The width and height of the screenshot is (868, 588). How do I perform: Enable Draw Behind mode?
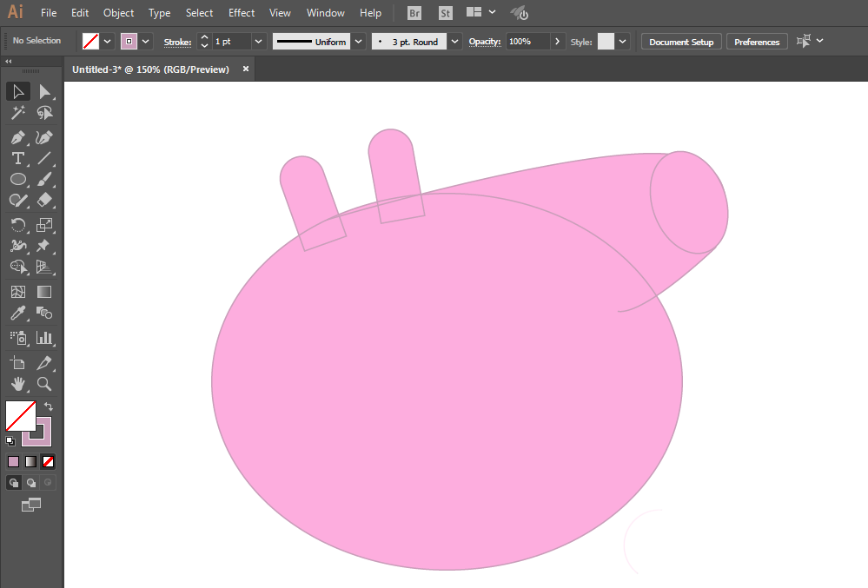(31, 483)
